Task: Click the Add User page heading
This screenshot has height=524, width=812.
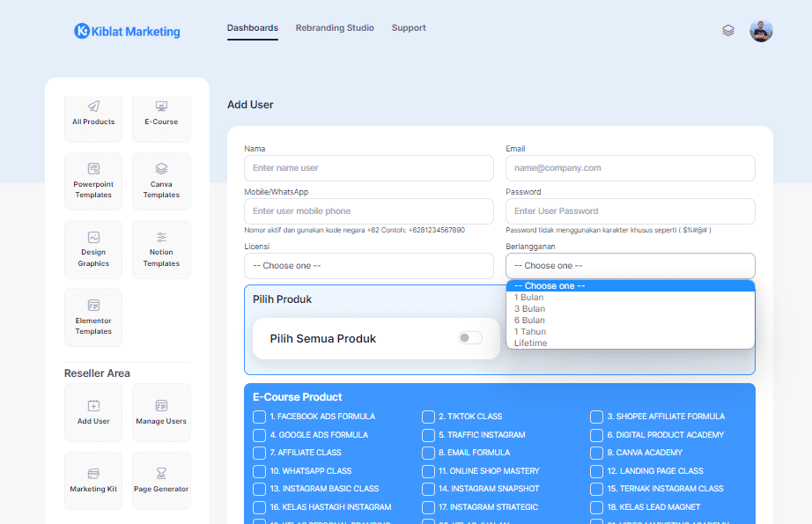Action: 250,105
